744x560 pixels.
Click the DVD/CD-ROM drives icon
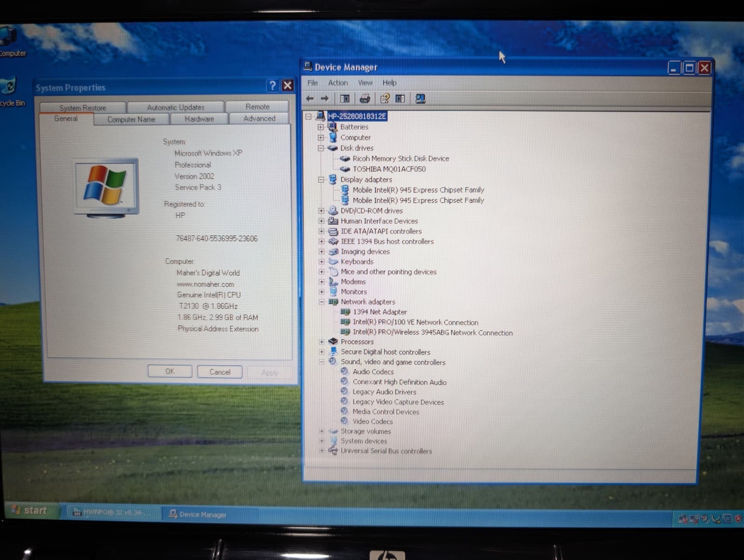point(333,211)
